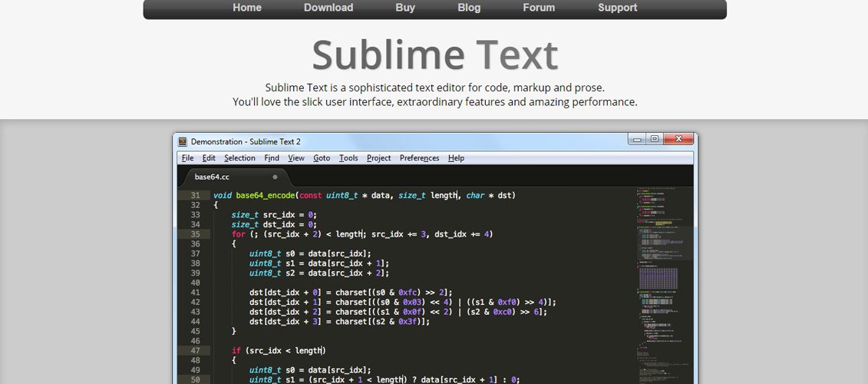868x384 pixels.
Task: Open the Goto menu
Action: (x=322, y=158)
